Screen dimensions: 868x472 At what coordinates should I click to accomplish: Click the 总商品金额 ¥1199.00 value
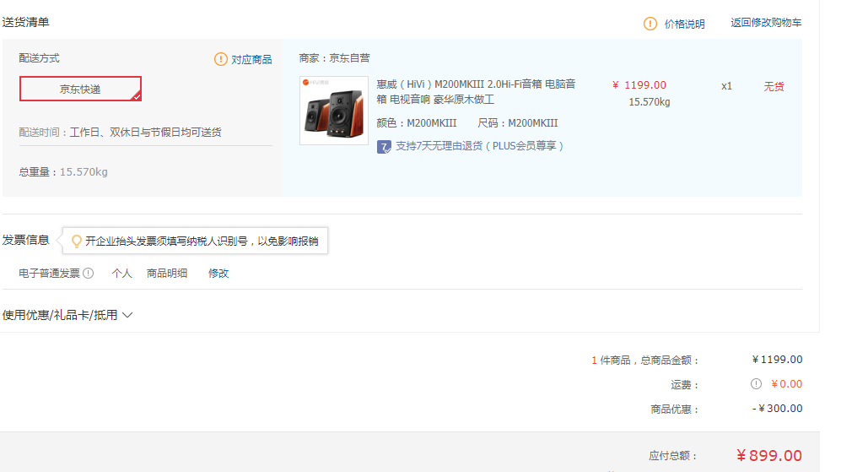click(x=777, y=360)
